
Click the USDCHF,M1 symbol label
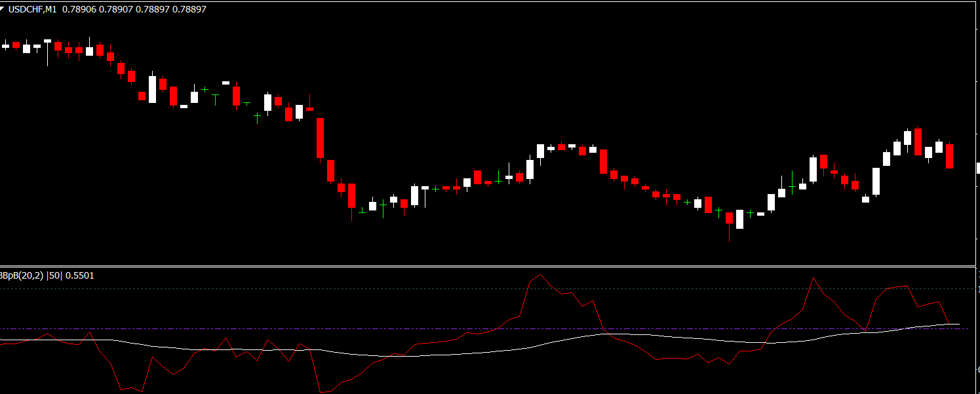tap(33, 9)
